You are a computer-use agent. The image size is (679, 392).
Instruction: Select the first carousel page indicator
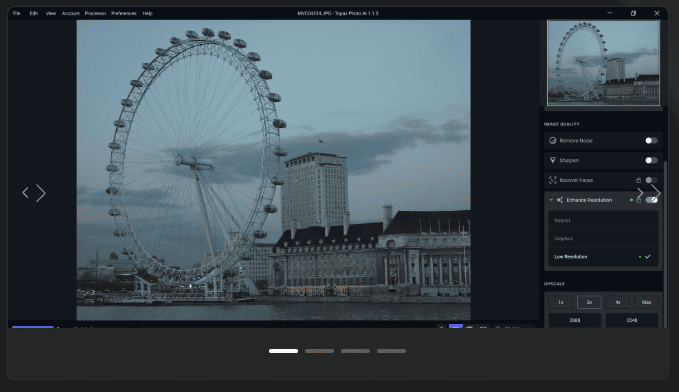coord(283,351)
